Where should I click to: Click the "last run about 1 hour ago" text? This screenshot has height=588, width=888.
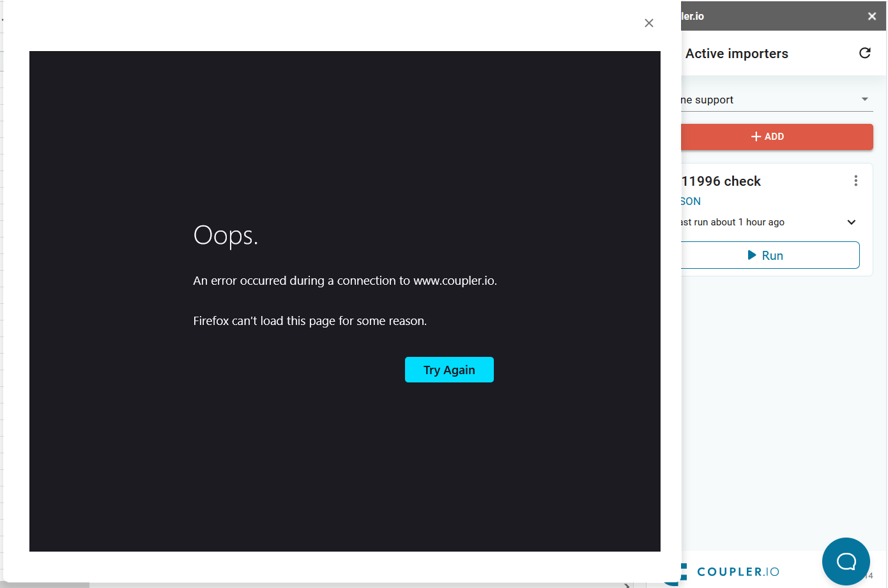click(733, 222)
